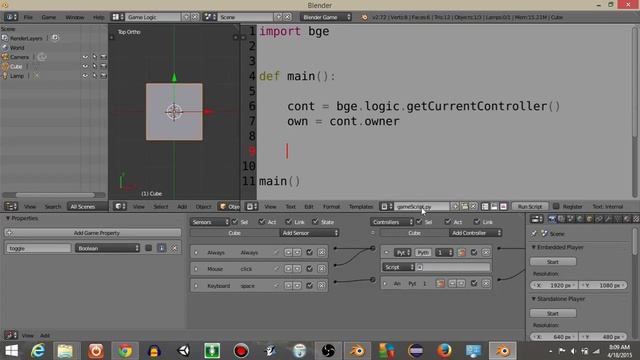Open Add Controller dropdown
The height and width of the screenshot is (360, 640).
coord(476,233)
